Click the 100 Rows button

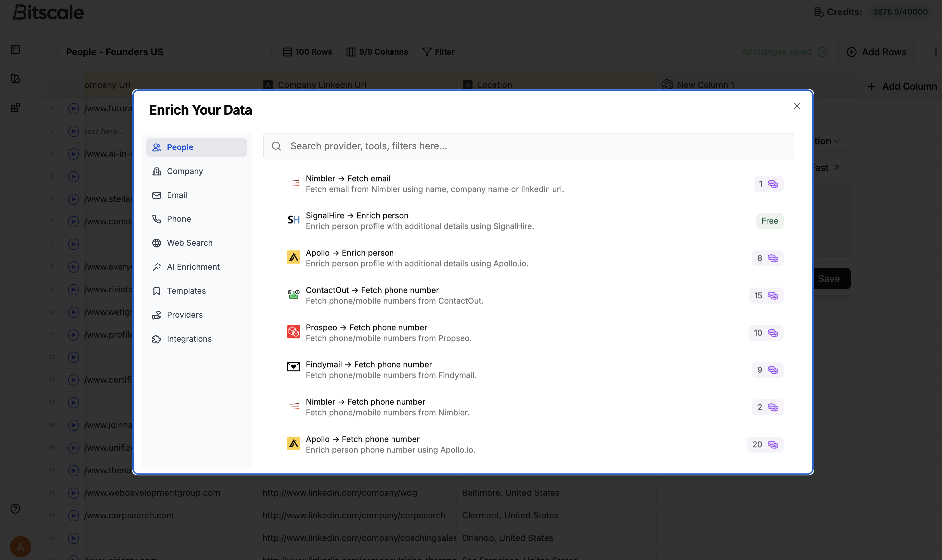(308, 52)
